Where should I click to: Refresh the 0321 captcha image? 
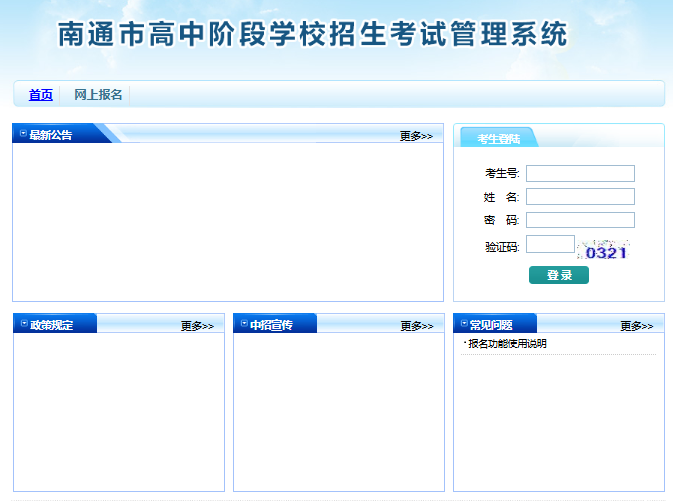click(604, 250)
